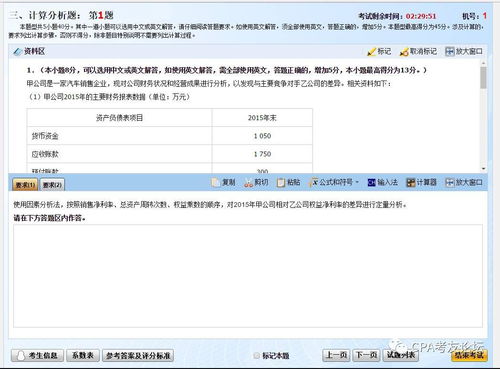Click the 应收账款 table cell

pos(119,154)
